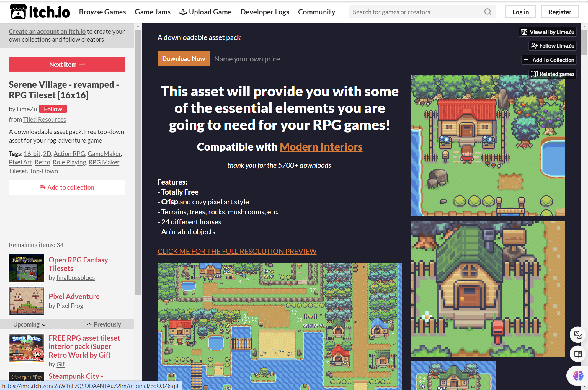Click the sidebar vertical scrollbar
This screenshot has height=390, width=588.
tap(138, 162)
